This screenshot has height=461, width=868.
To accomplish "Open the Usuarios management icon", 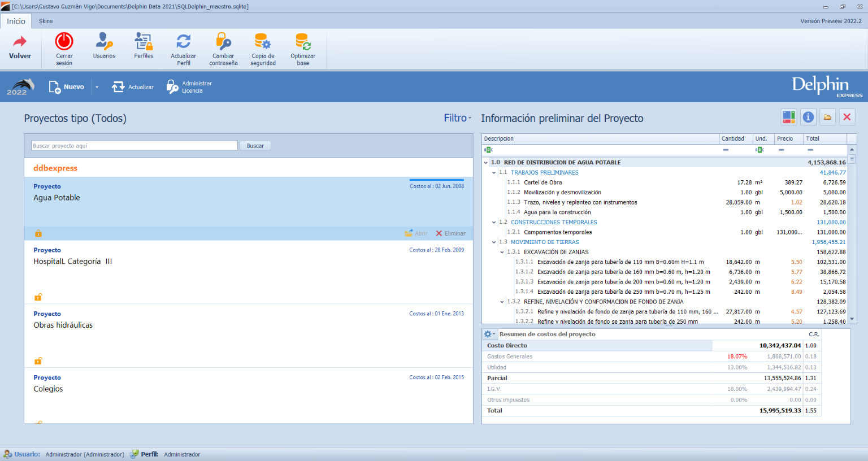I will 104,42.
